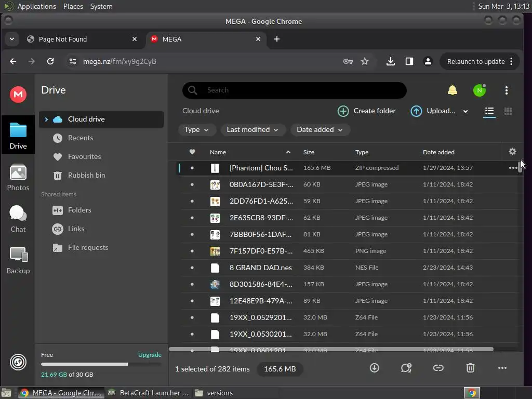Open the Drive section in left rail

tap(18, 136)
